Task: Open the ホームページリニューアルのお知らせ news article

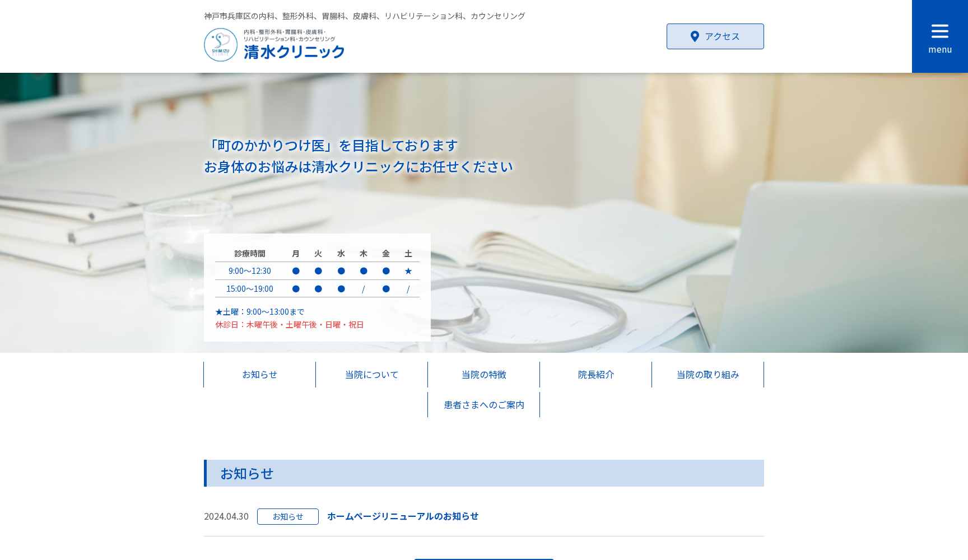Action: tap(402, 516)
